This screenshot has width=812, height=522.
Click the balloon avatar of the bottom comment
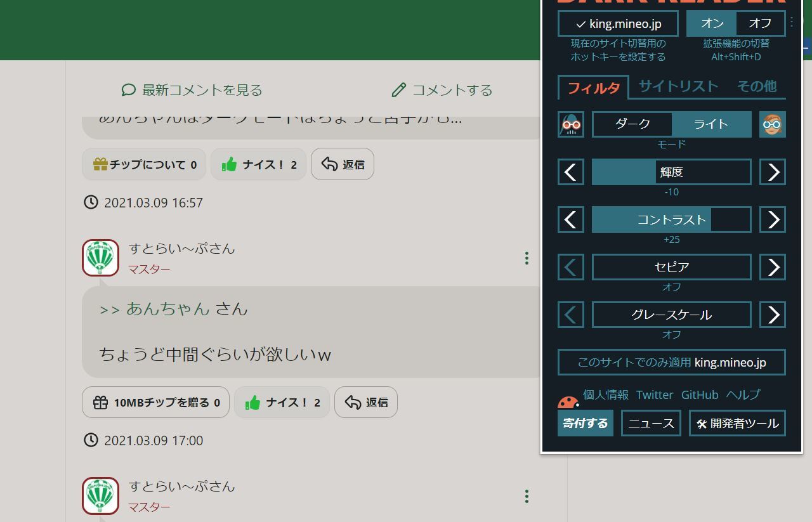coord(100,496)
